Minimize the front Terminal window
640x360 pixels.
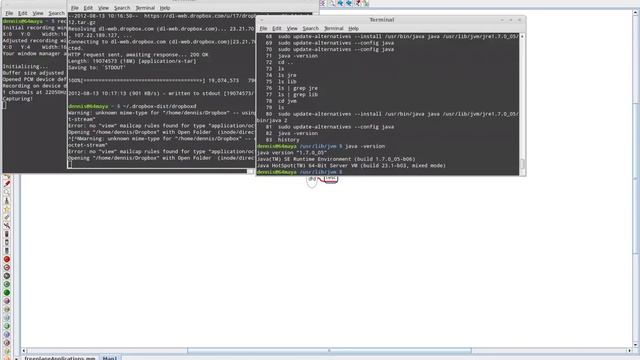(x=502, y=20)
